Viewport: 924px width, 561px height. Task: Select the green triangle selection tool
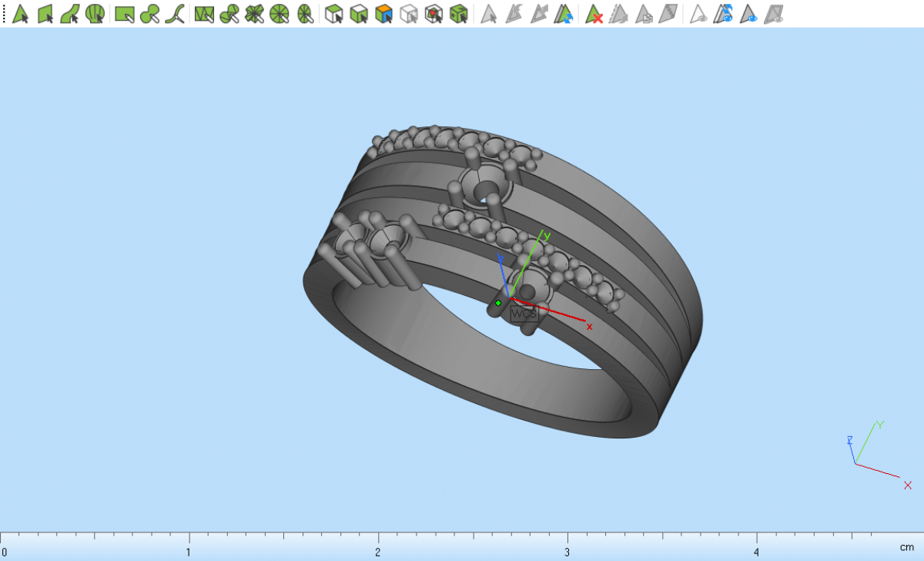tap(20, 13)
